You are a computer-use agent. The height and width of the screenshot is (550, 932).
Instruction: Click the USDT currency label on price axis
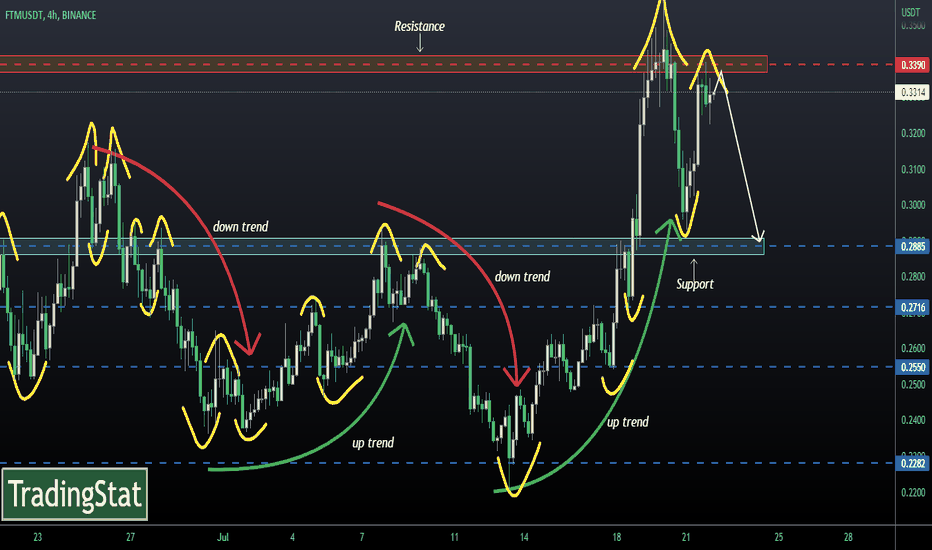tap(910, 12)
